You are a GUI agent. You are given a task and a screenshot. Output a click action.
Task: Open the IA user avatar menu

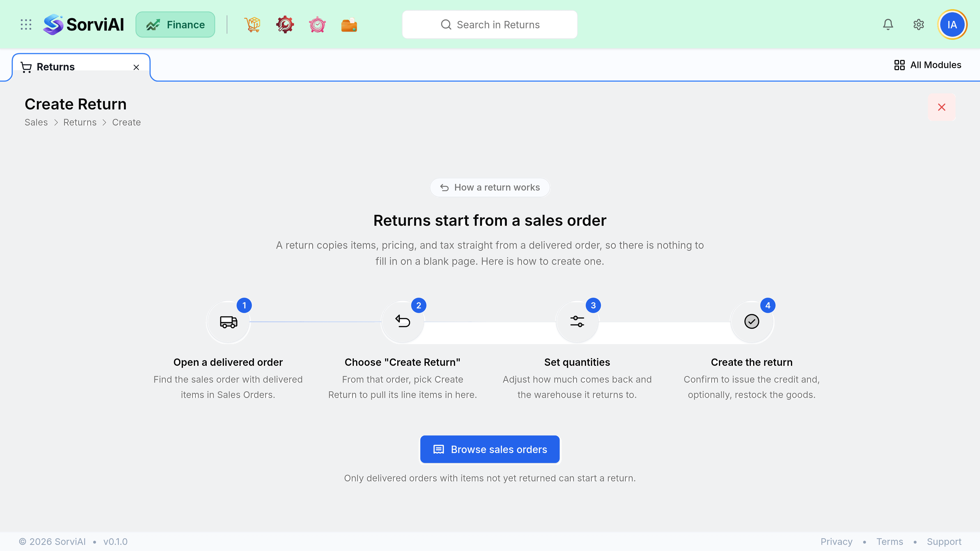(952, 25)
